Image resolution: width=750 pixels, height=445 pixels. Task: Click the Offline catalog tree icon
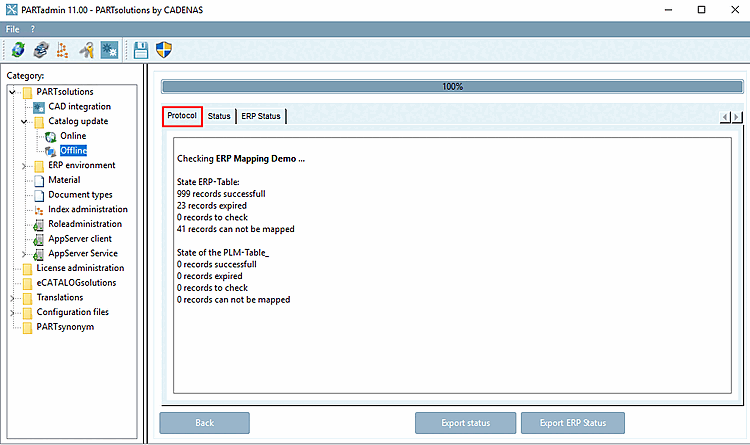[x=51, y=152]
